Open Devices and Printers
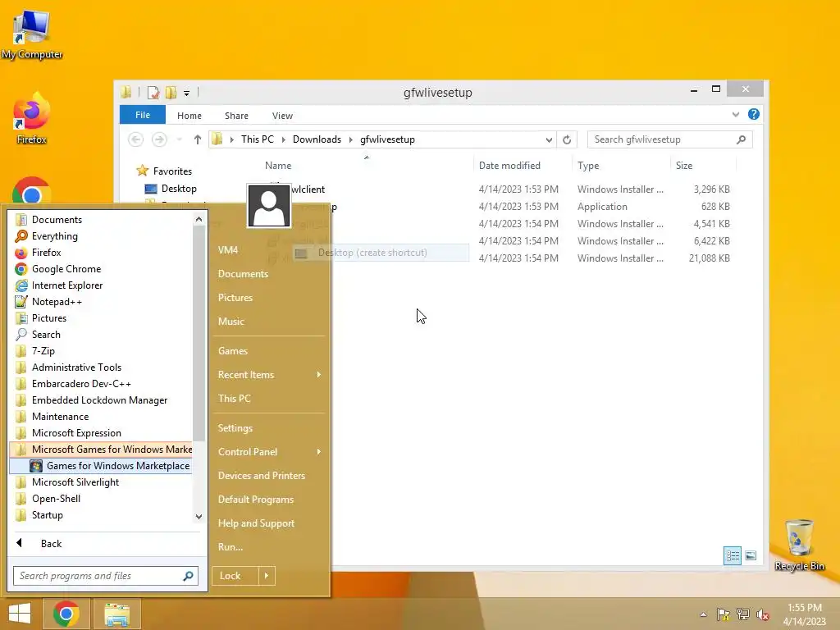The width and height of the screenshot is (840, 630). click(269, 476)
